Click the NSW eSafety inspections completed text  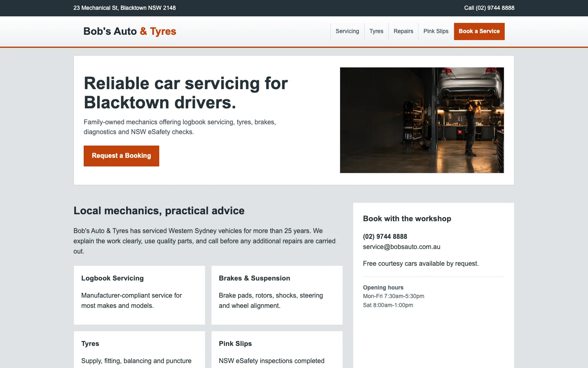[x=272, y=361]
